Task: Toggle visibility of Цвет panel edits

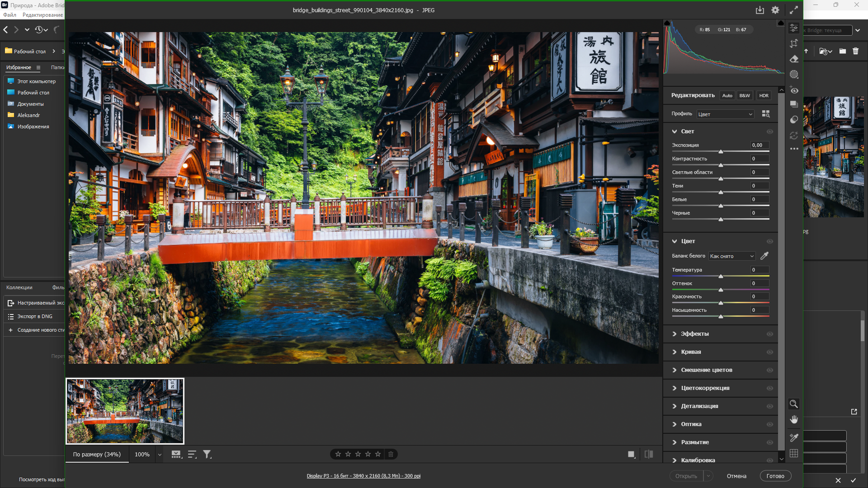Action: (x=769, y=241)
